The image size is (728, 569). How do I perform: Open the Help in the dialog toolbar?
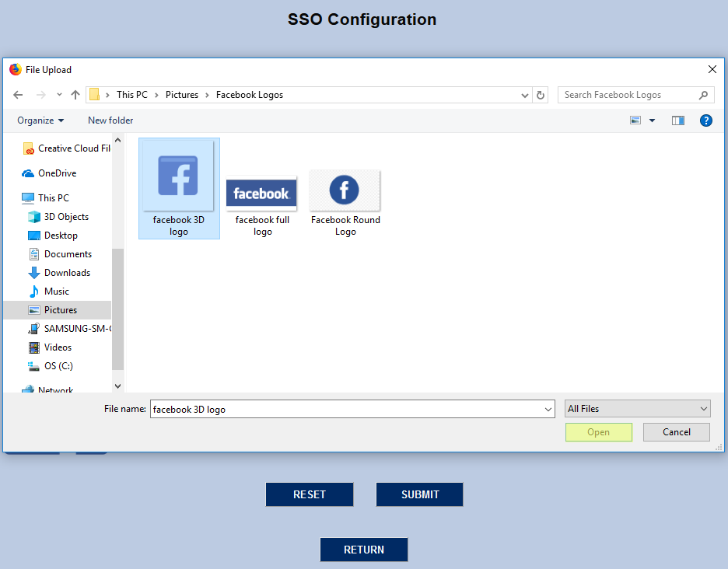(705, 120)
